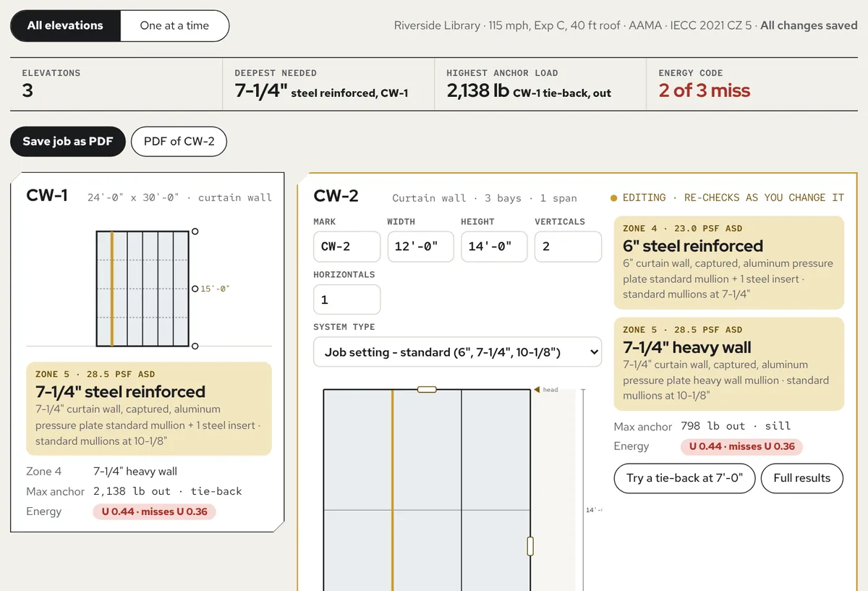
Task: Edit the Height field 14'-0"
Action: pos(494,247)
